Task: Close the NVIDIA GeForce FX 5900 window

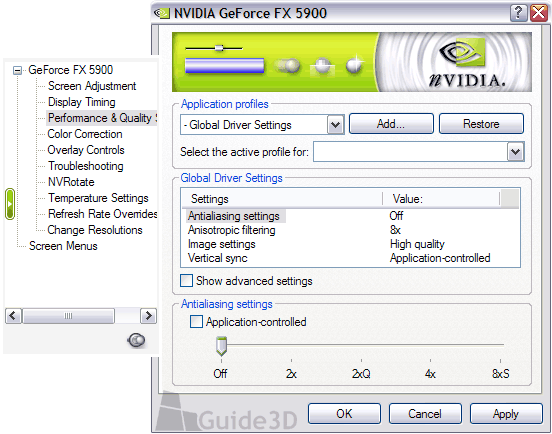Action: (539, 13)
